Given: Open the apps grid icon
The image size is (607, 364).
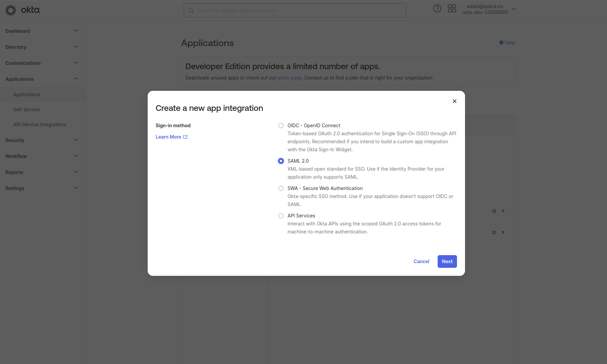Looking at the screenshot, I should point(452,9).
